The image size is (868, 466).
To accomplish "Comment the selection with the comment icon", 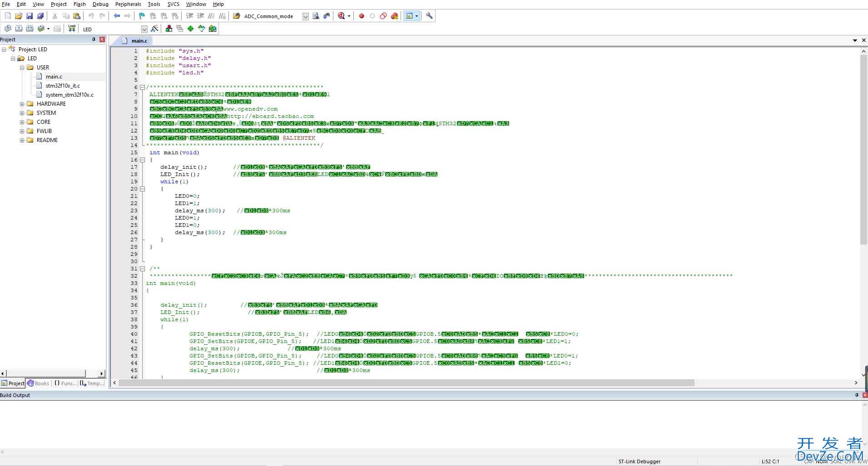I will pos(211,16).
